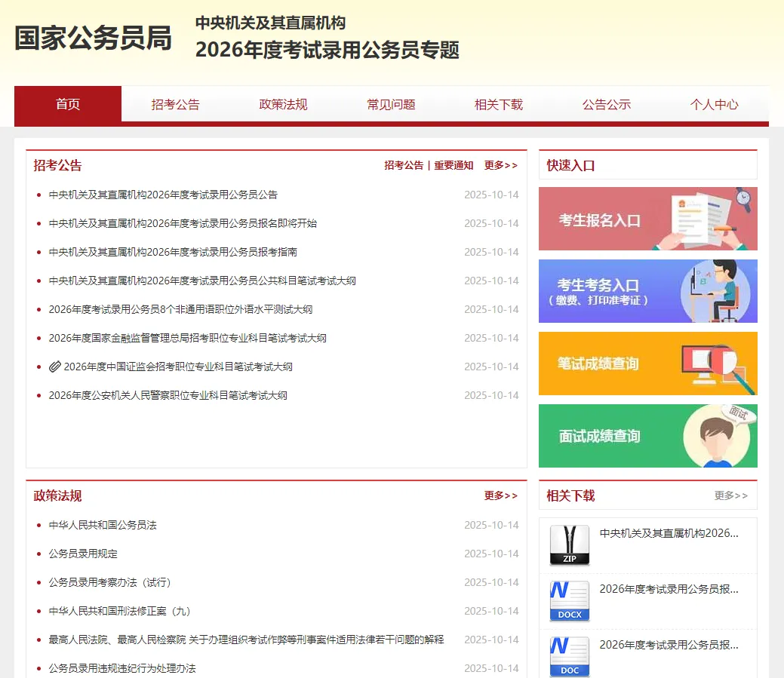Click the 招考公告 sub-link in section header

click(x=404, y=165)
